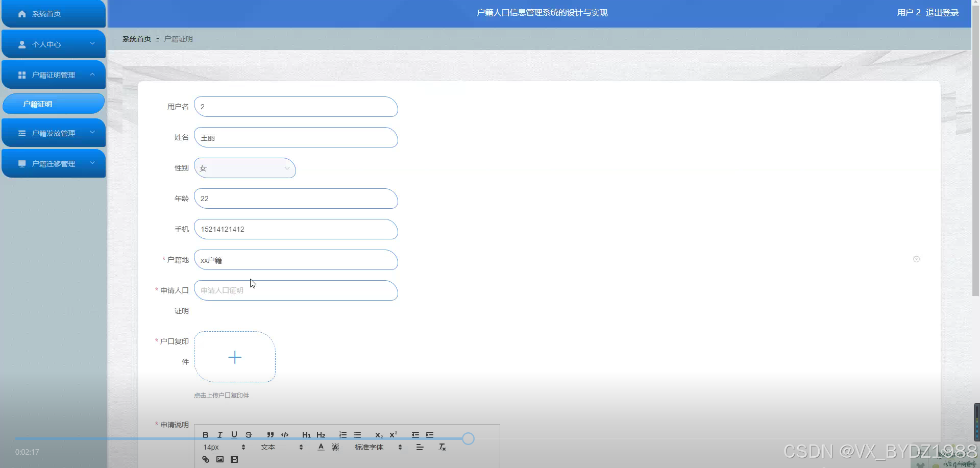Create an ordered numbered list
980x468 pixels.
(x=343, y=435)
